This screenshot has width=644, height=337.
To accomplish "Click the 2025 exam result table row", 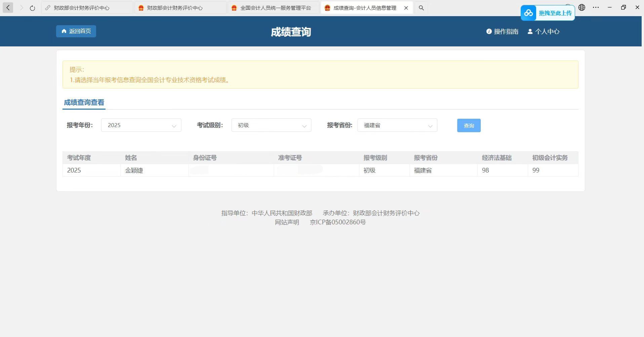I will coord(320,171).
